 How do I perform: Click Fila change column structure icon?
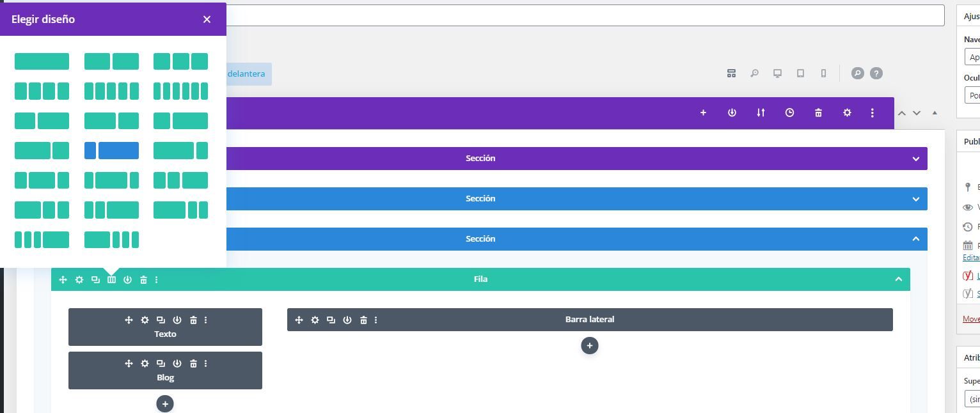[111, 279]
